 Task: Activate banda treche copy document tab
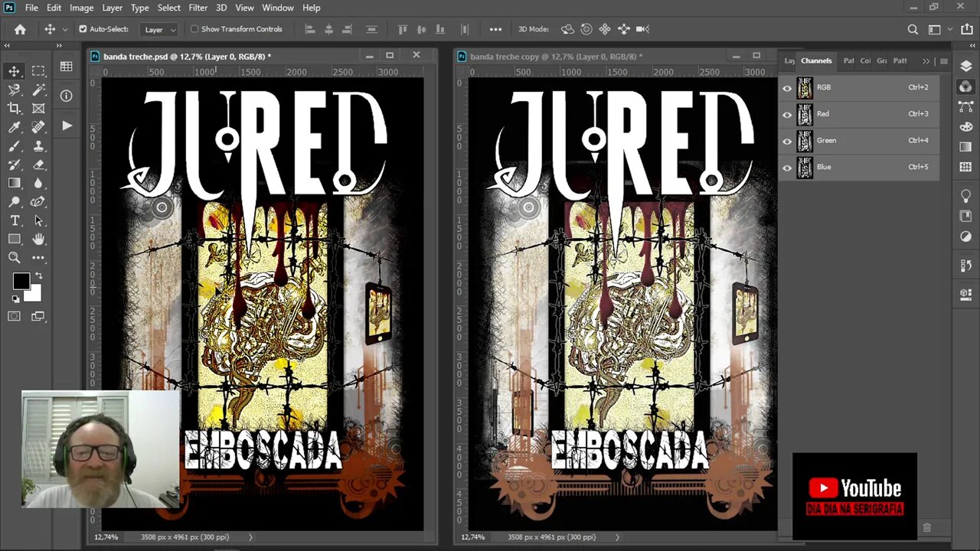coord(556,56)
